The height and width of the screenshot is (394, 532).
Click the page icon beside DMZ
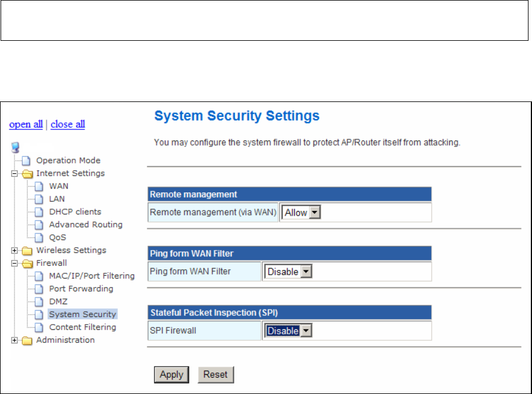tap(40, 302)
